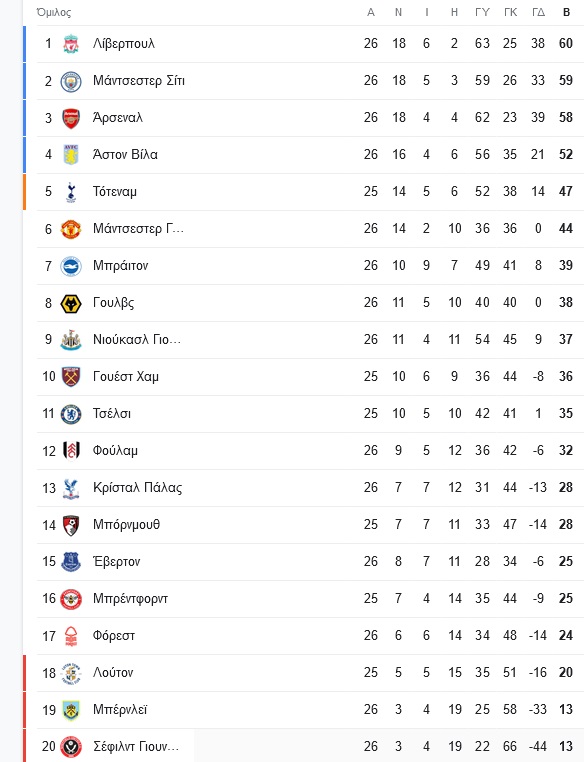Click the West Ham crest icon
Viewport: 584px width, 762px height.
(x=71, y=377)
